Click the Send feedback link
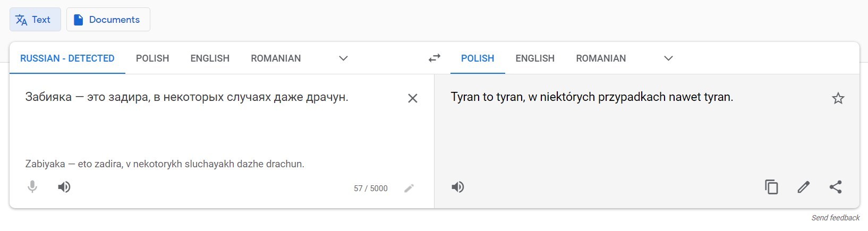The width and height of the screenshot is (868, 231). coord(835,218)
